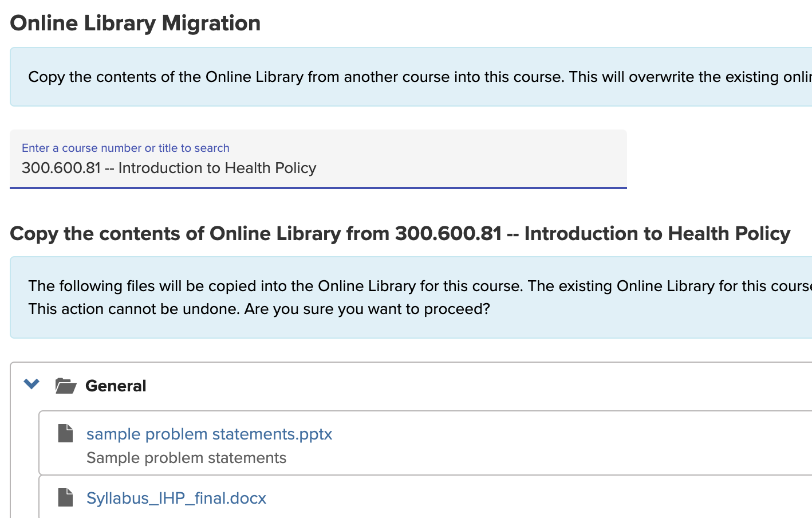Click 'The following files will be copied' notice
This screenshot has width=812, height=518.
(420, 286)
